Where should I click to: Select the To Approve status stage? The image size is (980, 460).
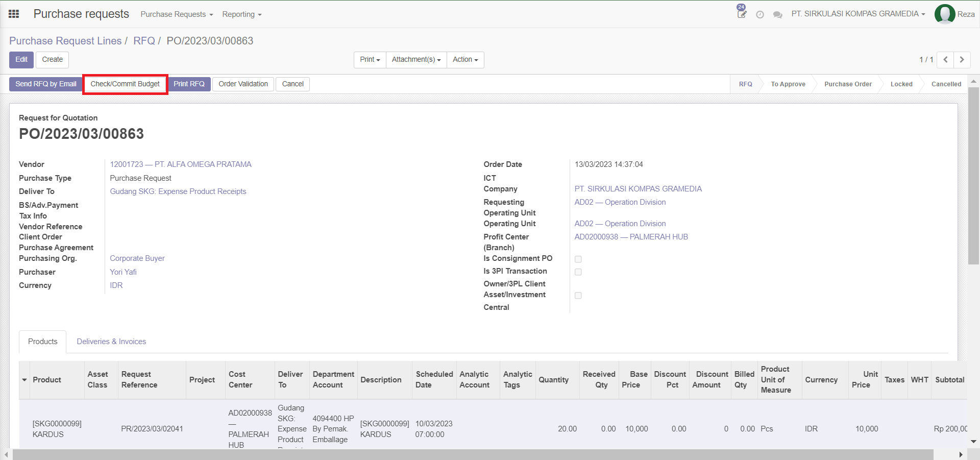point(788,84)
